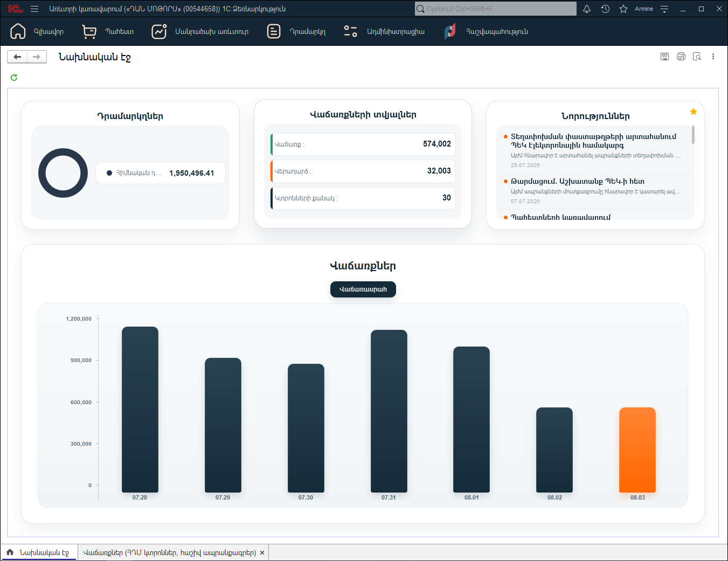Image resolution: width=728 pixels, height=561 pixels.
Task: Open the notifications bell
Action: tap(587, 9)
